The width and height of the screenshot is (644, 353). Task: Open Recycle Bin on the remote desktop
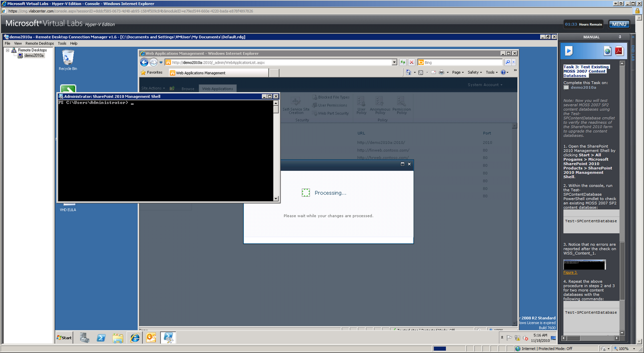click(68, 60)
